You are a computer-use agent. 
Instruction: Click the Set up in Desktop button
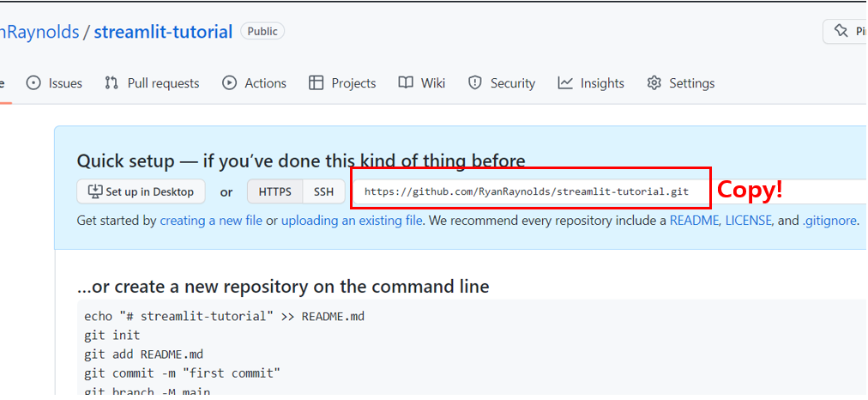(x=142, y=191)
